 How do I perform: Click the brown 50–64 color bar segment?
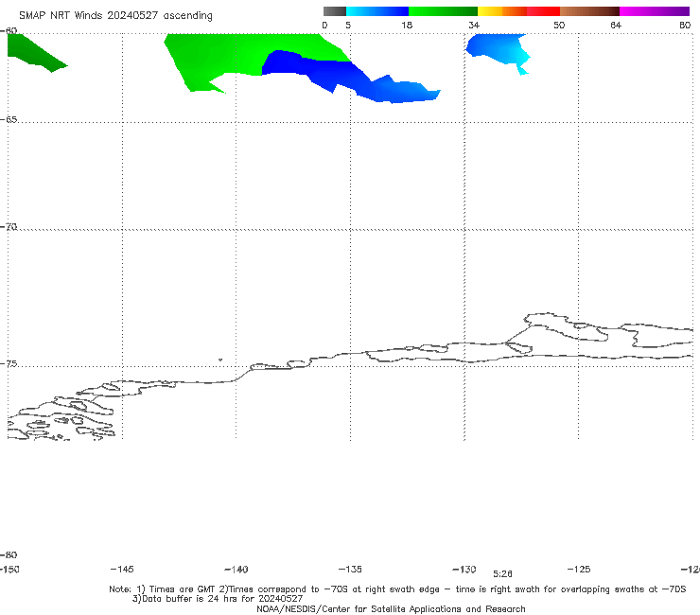tap(589, 11)
